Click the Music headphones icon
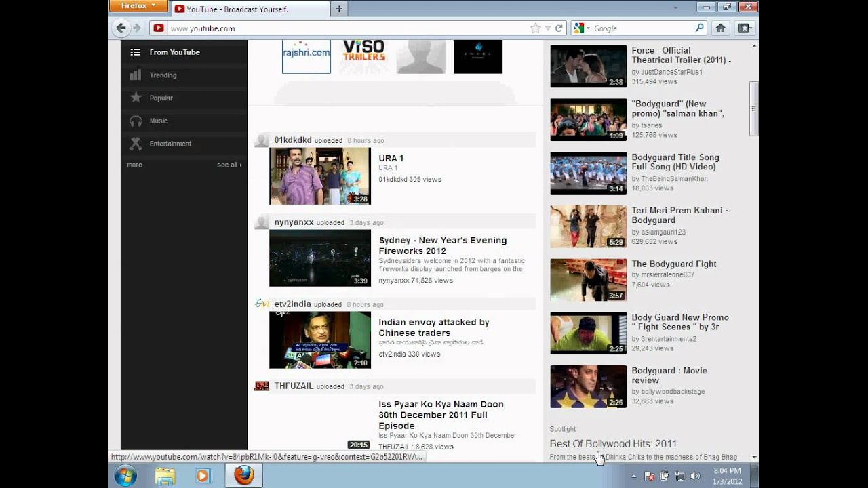The width and height of the screenshot is (868, 488). [136, 121]
